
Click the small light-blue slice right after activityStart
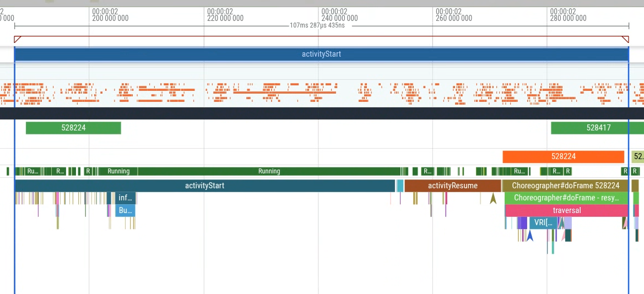tap(400, 186)
